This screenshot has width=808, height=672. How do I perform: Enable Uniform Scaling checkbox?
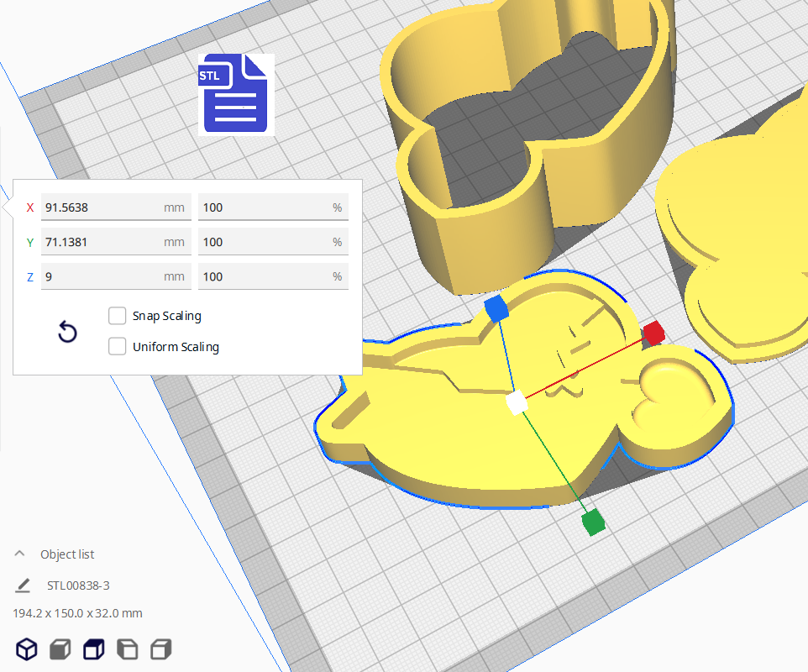click(118, 346)
